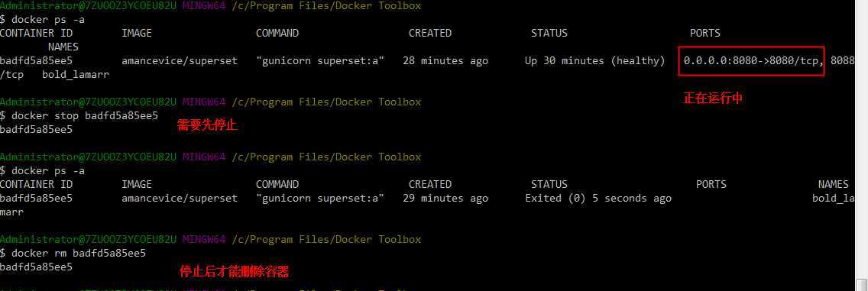
Task: Click the output ID printed below docker rm
Action: [x=36, y=267]
